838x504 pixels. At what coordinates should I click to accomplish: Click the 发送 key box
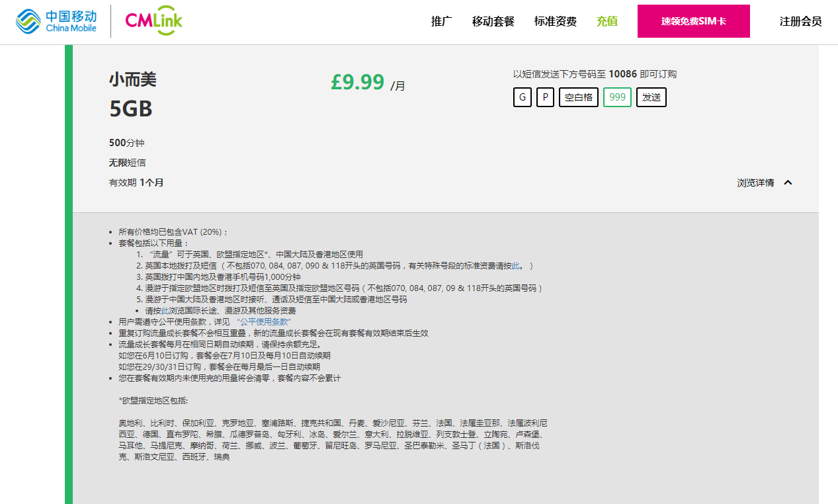651,97
